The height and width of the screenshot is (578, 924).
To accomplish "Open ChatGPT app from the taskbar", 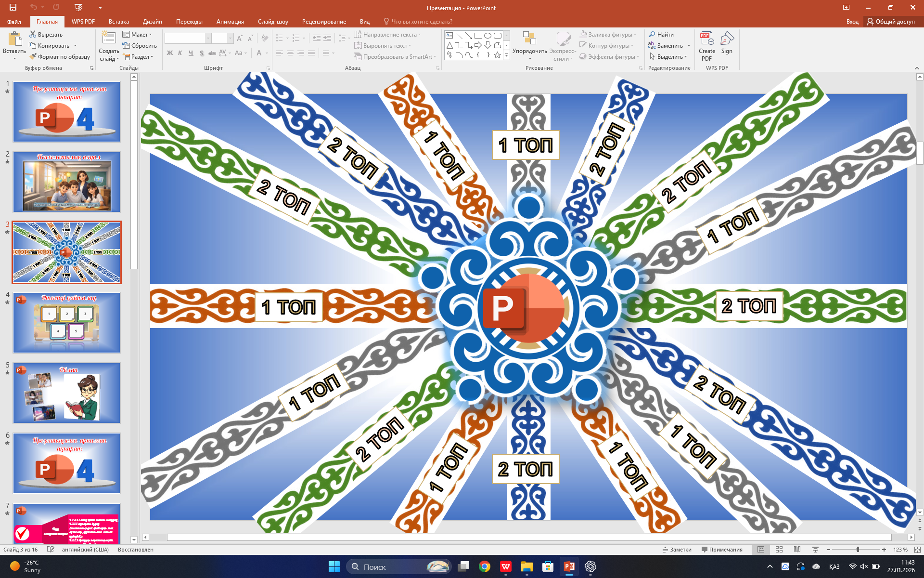I will click(590, 566).
